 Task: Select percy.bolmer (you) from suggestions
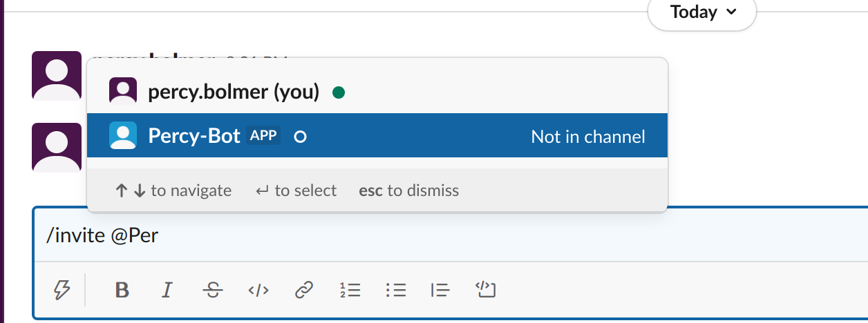click(234, 92)
